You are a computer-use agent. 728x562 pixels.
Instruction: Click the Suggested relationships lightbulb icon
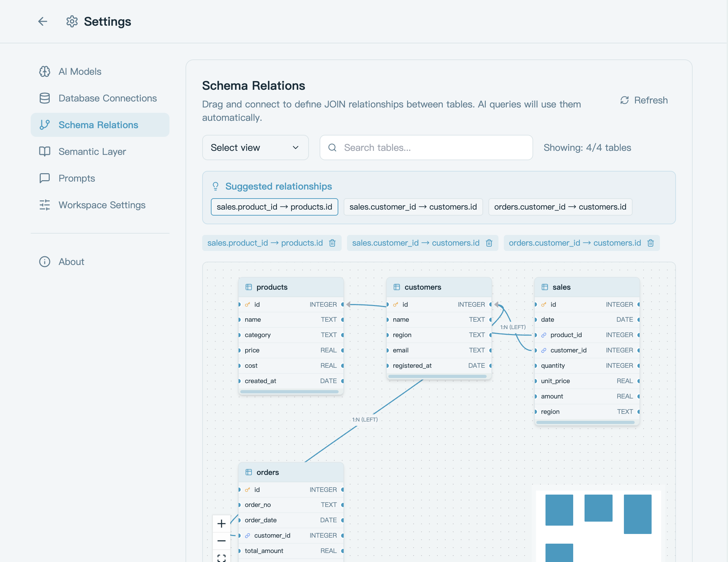tap(216, 186)
